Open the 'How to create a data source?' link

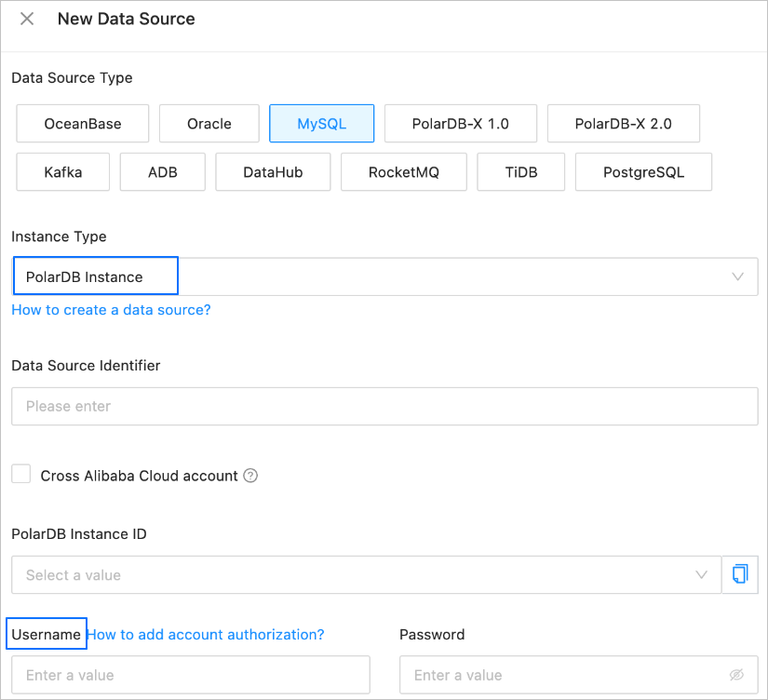click(x=111, y=310)
